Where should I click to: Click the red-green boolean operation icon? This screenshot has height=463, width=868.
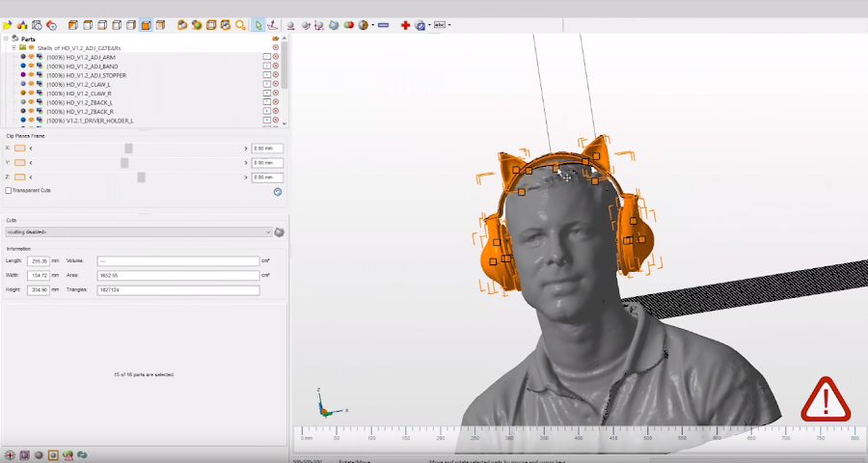coord(349,25)
